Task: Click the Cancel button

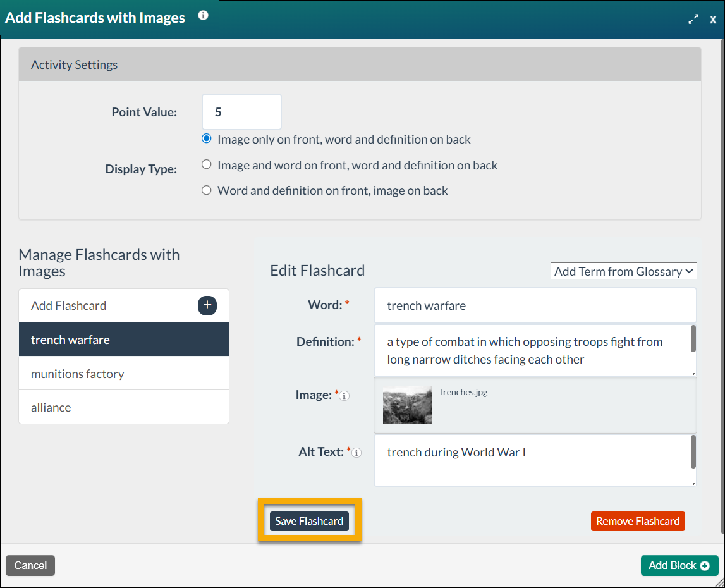Action: point(30,565)
